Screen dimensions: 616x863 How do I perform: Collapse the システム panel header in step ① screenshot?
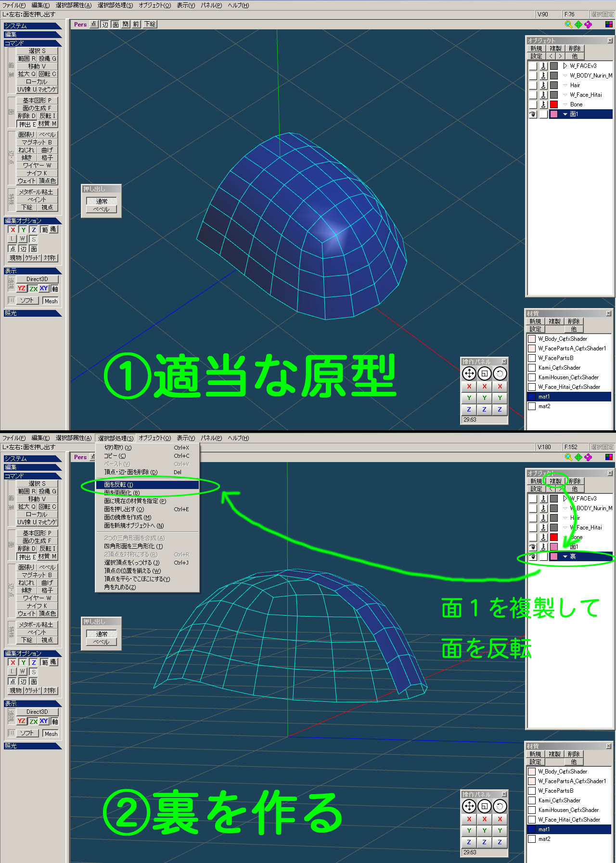point(33,26)
